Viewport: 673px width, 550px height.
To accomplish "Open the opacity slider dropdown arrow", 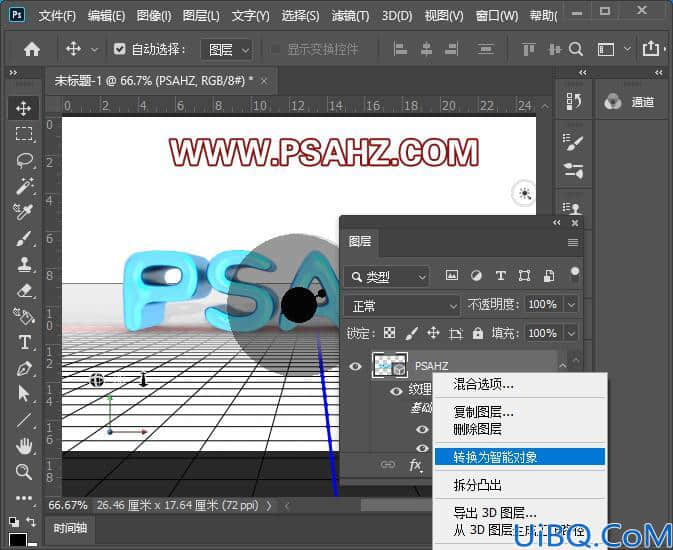I will pos(571,305).
